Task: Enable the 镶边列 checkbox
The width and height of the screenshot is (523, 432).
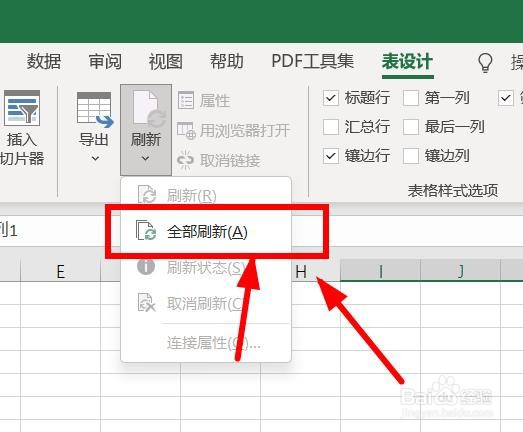Action: click(411, 156)
